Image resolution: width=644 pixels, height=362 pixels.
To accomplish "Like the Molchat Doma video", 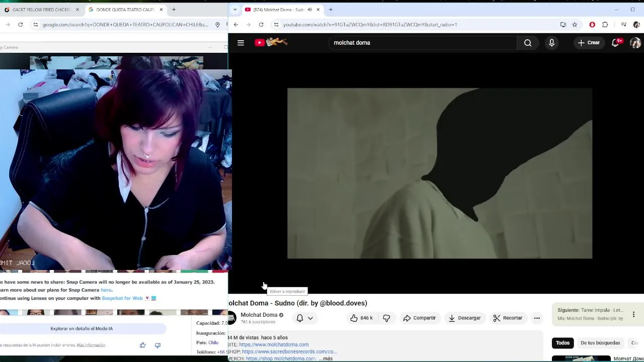I will point(361,318).
